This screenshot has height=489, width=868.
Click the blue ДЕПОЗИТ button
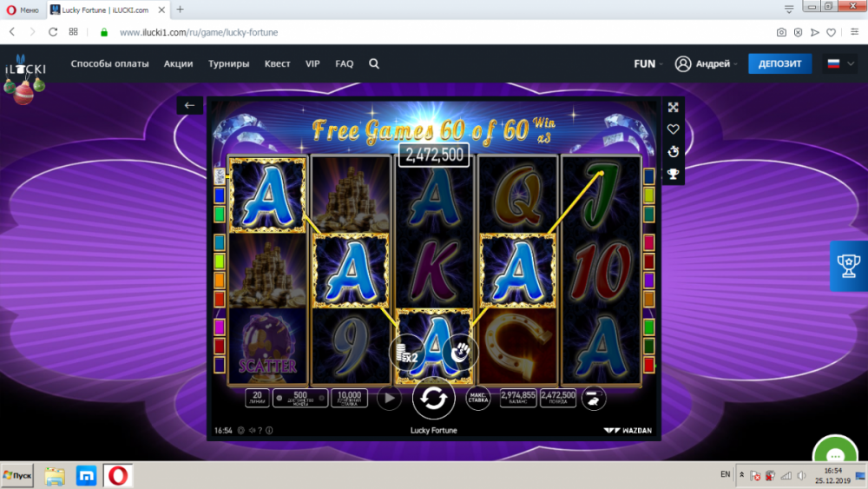point(779,63)
